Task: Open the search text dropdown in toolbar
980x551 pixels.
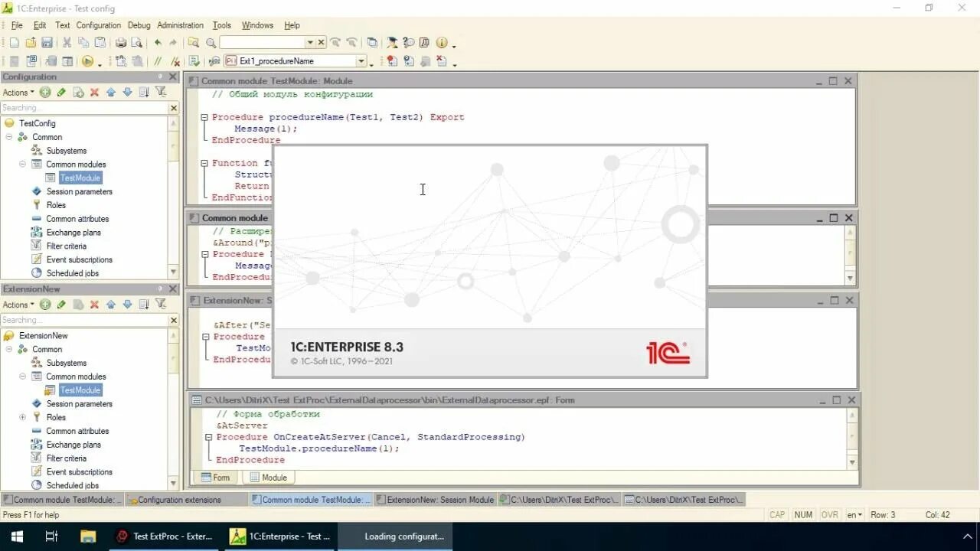Action: click(310, 43)
